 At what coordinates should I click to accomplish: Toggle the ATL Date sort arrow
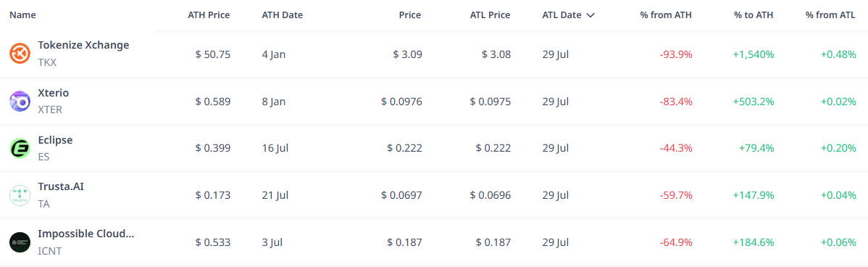[x=590, y=15]
